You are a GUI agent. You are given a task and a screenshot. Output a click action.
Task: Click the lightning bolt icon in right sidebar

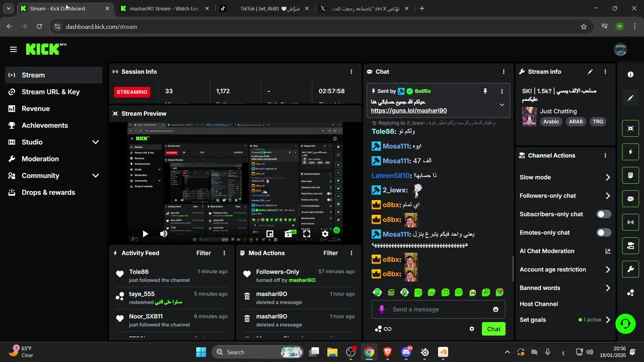(630, 152)
